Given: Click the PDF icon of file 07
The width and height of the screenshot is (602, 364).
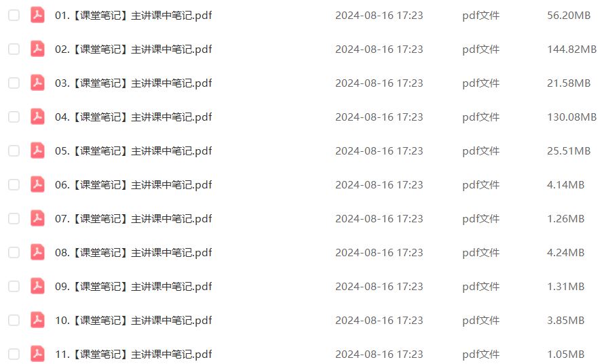Looking at the screenshot, I should click(37, 219).
